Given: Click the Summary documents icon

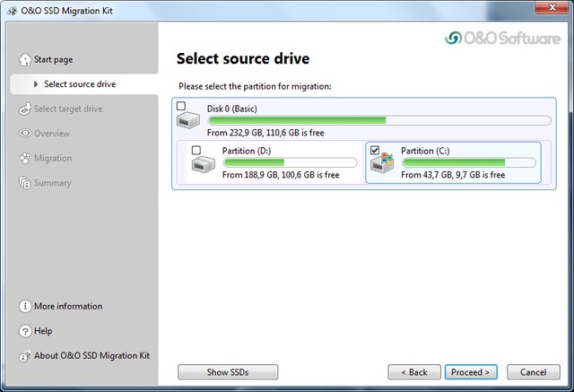Looking at the screenshot, I should click(25, 183).
